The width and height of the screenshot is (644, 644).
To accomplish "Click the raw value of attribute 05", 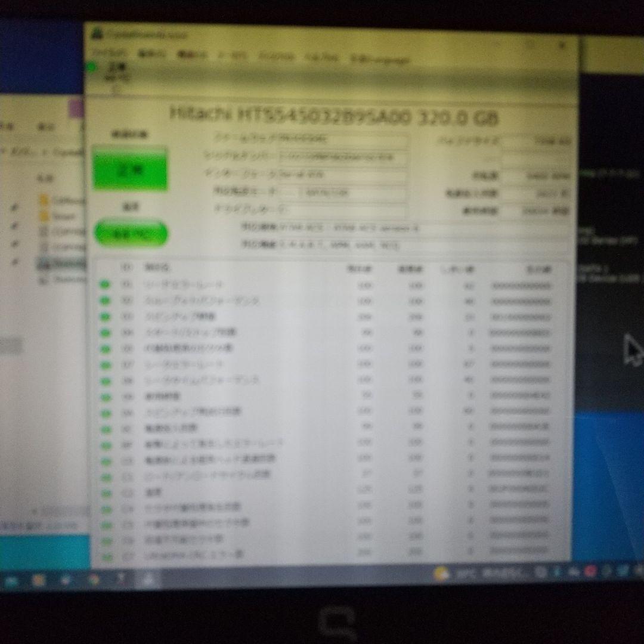I will click(521, 349).
